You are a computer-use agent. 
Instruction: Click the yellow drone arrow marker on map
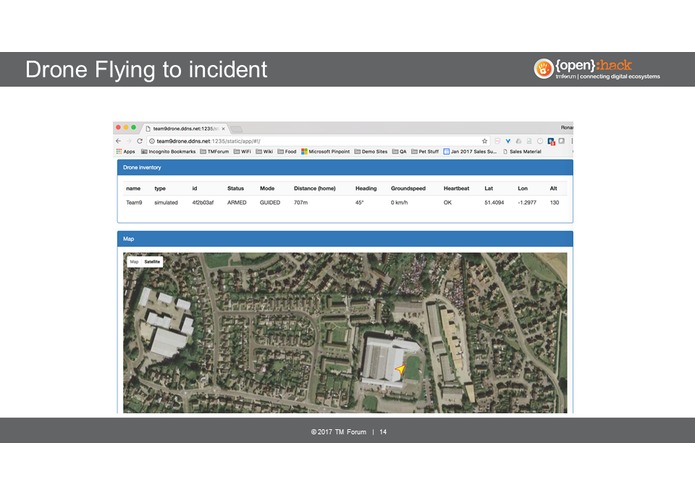(x=400, y=369)
